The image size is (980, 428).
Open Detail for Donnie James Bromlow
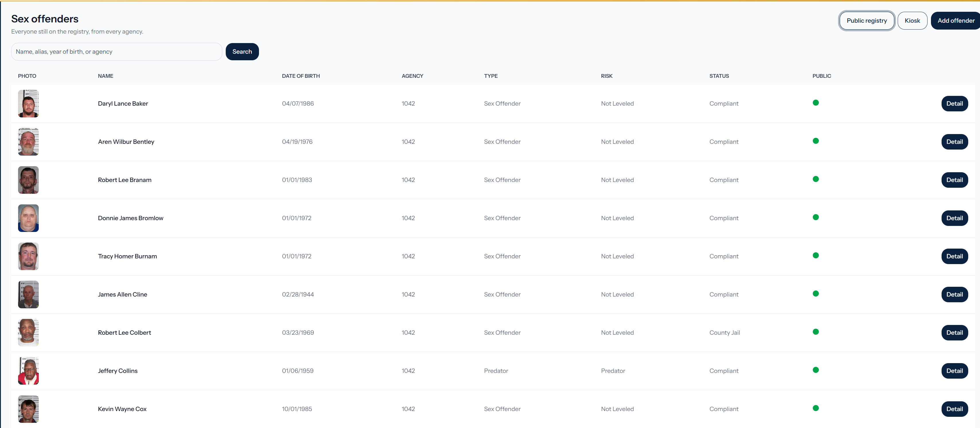[954, 218]
